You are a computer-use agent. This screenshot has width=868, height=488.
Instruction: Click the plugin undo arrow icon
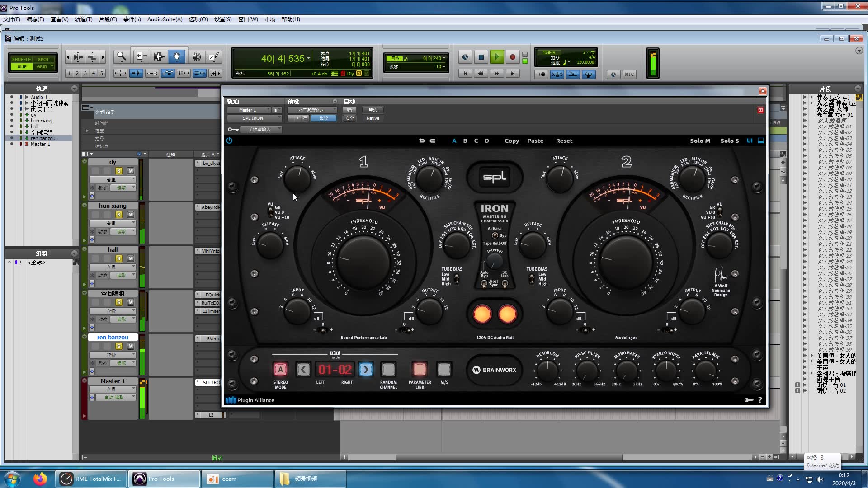[x=421, y=141]
